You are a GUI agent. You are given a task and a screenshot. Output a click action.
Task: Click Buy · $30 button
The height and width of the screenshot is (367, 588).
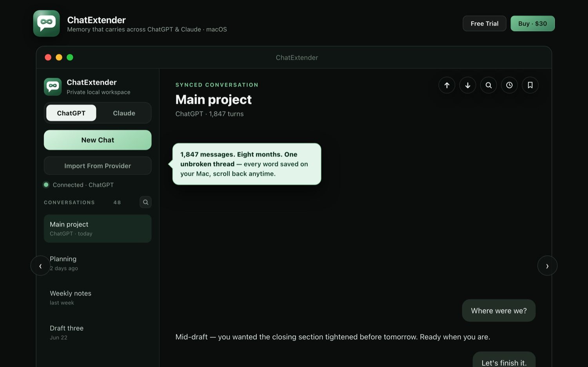532,24
